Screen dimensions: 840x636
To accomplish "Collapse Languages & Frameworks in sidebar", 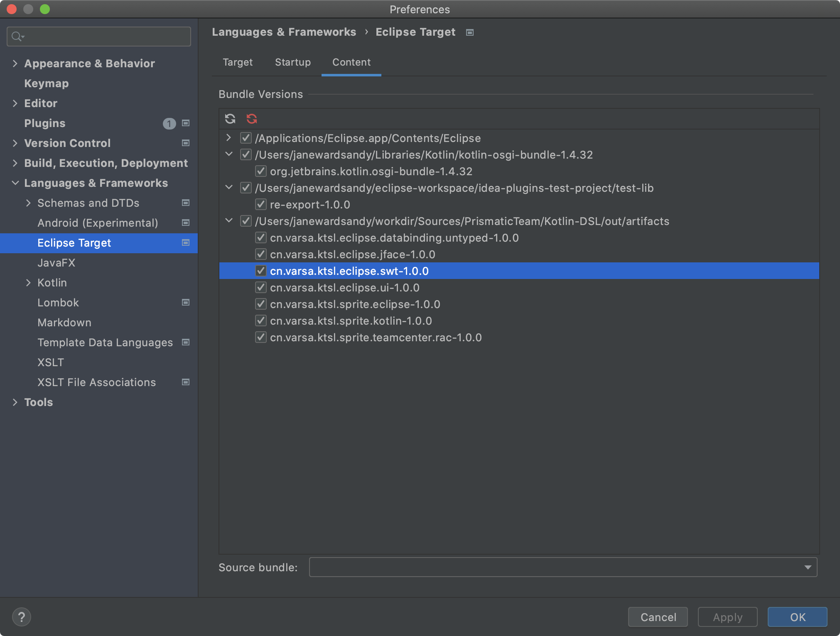I will [15, 183].
